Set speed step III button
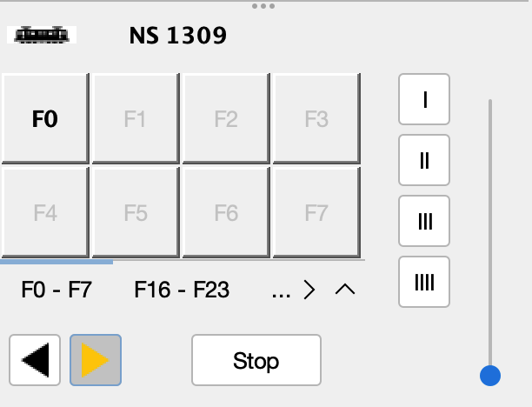 click(424, 221)
